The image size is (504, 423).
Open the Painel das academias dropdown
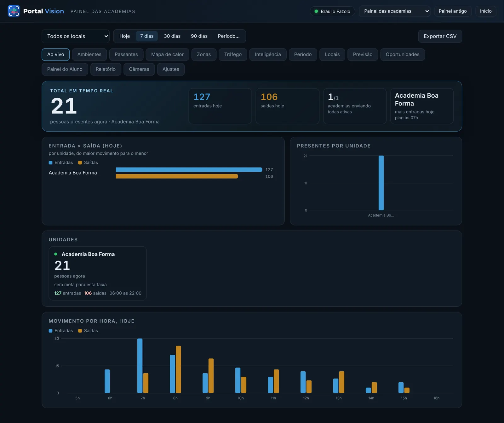point(395,11)
